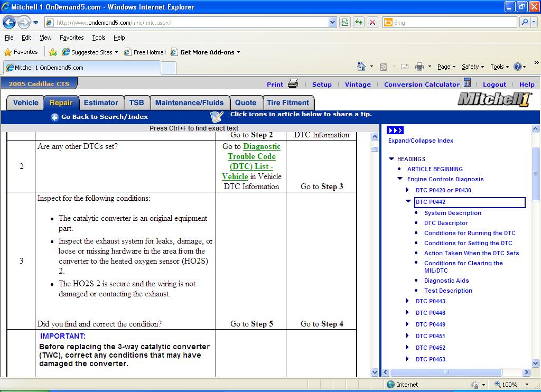Open the Conversion Calculator icon
Screen dimensions: 541x392
click(x=467, y=83)
